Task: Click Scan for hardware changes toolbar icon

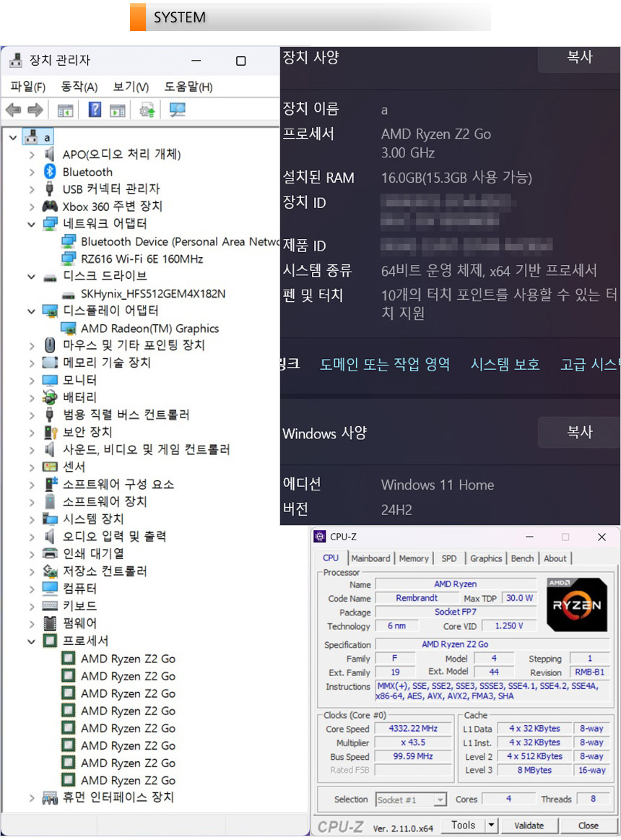Action: pos(177,110)
